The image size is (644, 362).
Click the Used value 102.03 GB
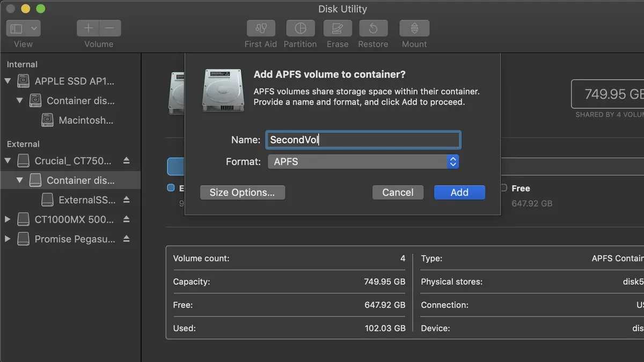click(385, 328)
